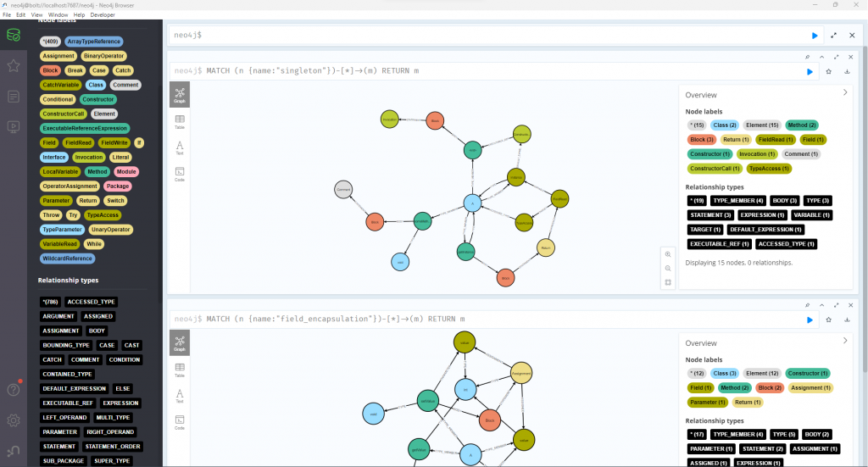Image resolution: width=868 pixels, height=467 pixels.
Task: Open the Developer menu
Action: 103,15
